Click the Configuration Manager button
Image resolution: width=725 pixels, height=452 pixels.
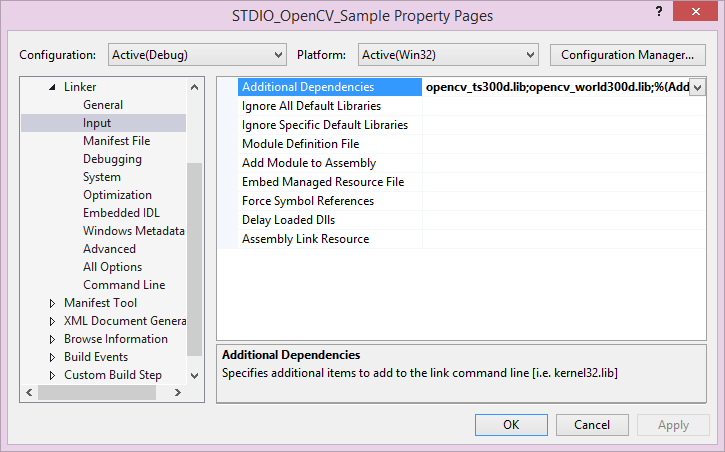627,55
